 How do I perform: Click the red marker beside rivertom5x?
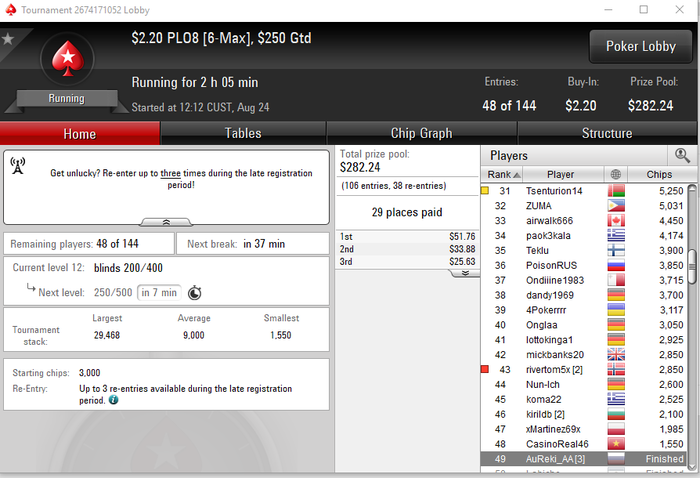[x=485, y=369]
